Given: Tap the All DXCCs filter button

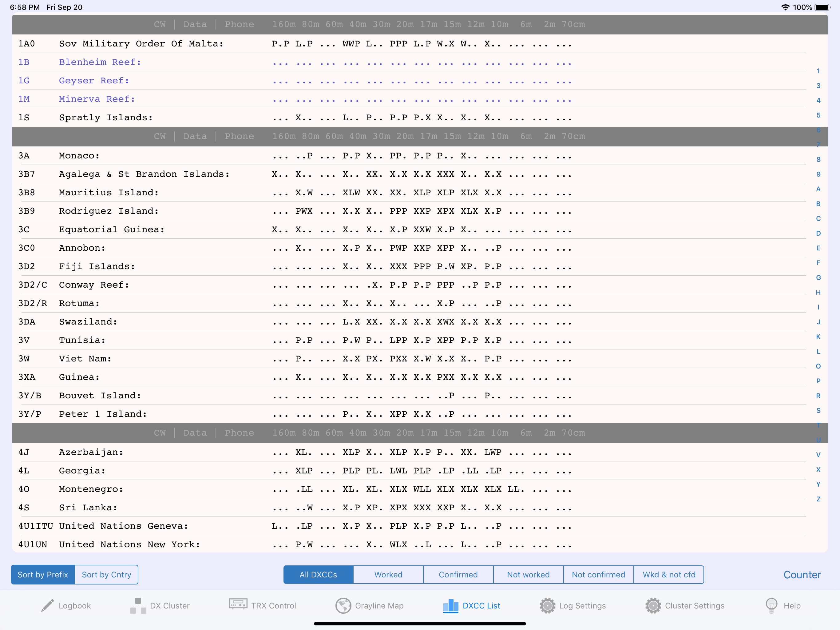Looking at the screenshot, I should pos(318,574).
